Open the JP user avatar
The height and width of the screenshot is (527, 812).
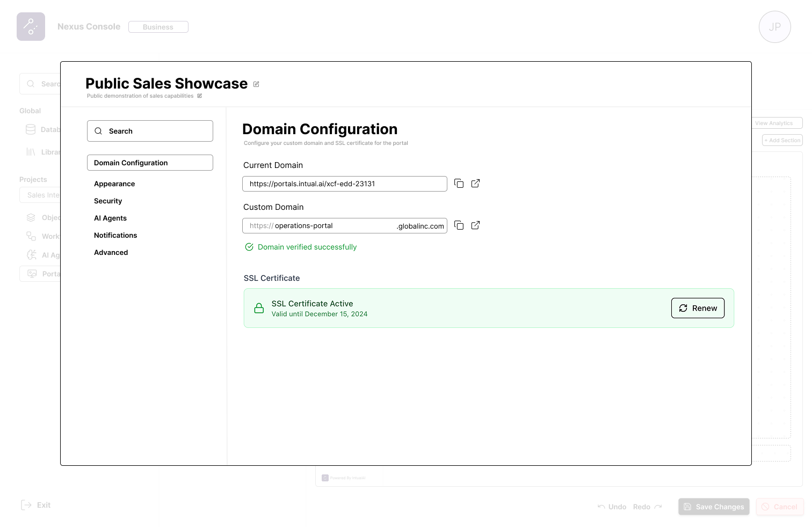point(774,27)
